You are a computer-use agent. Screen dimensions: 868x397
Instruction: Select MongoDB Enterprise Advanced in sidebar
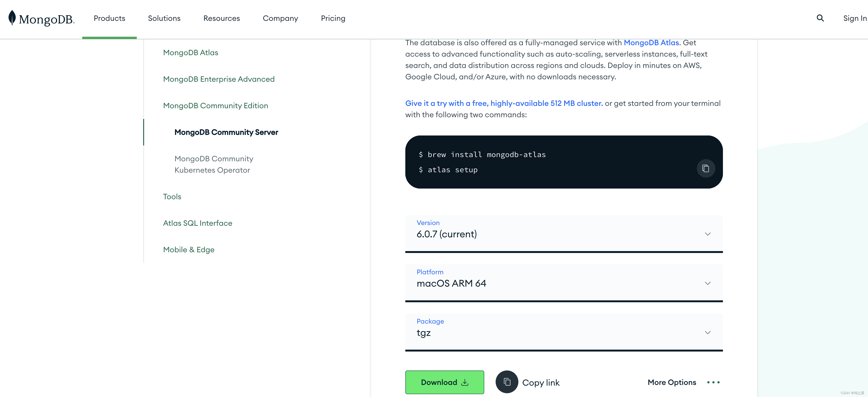[x=219, y=79]
